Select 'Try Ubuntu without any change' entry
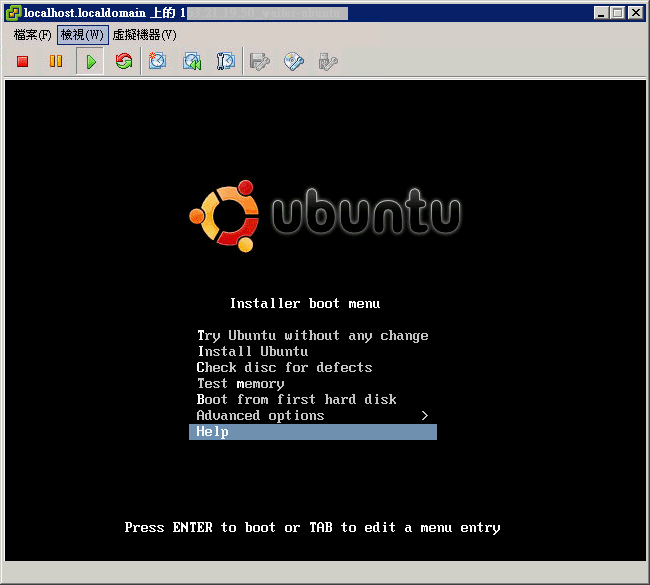650x585 pixels. (x=313, y=335)
